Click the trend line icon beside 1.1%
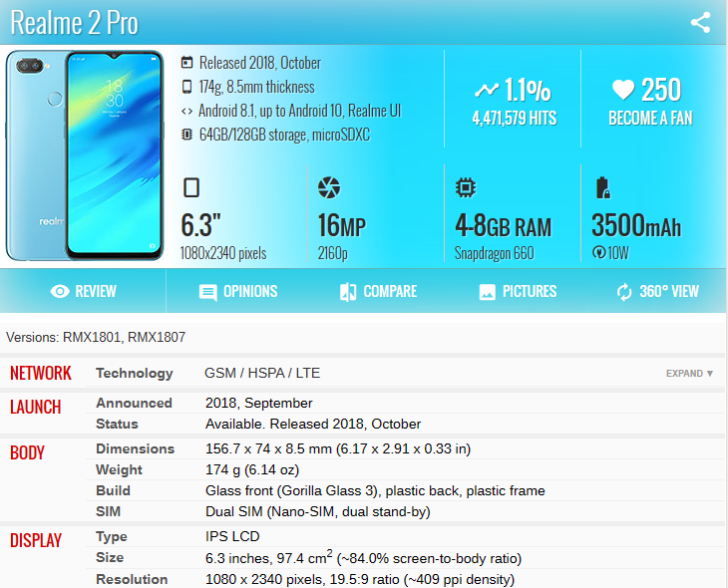The height and width of the screenshot is (588, 728). click(x=486, y=90)
